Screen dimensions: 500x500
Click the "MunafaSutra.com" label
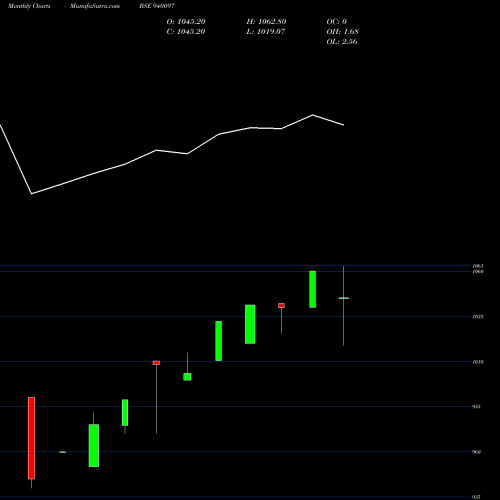pos(95,6)
